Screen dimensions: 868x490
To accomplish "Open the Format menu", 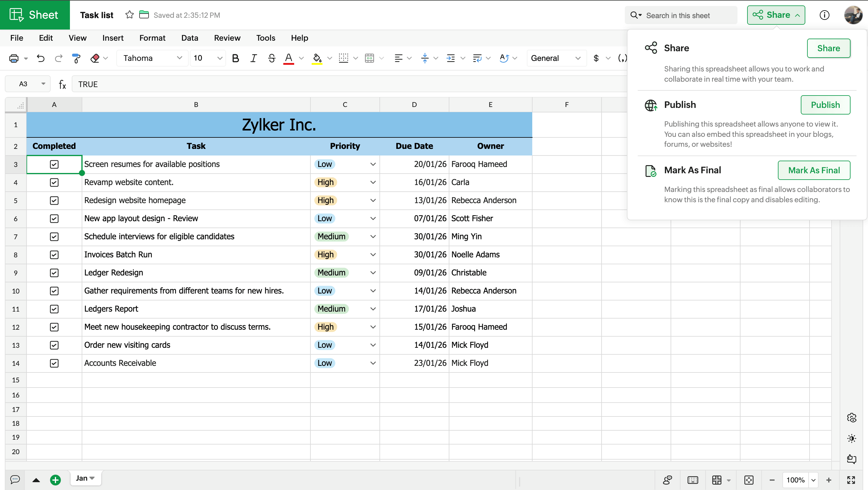I will [x=152, y=38].
